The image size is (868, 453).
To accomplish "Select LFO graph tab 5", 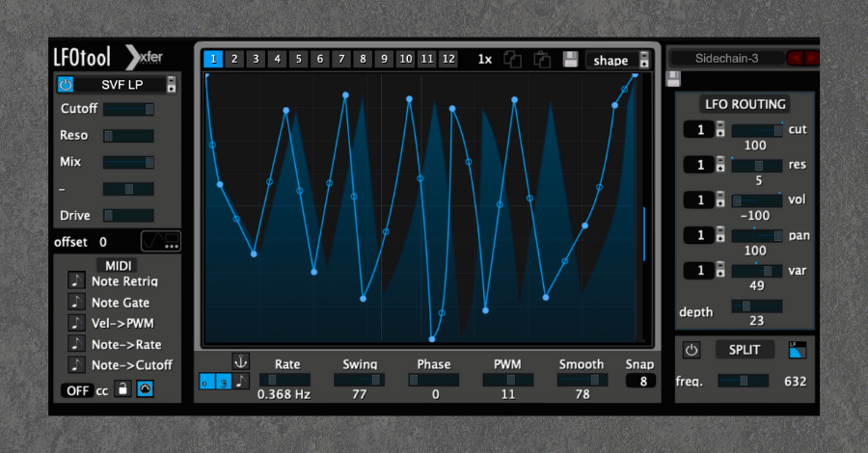I will pyautogui.click(x=299, y=59).
